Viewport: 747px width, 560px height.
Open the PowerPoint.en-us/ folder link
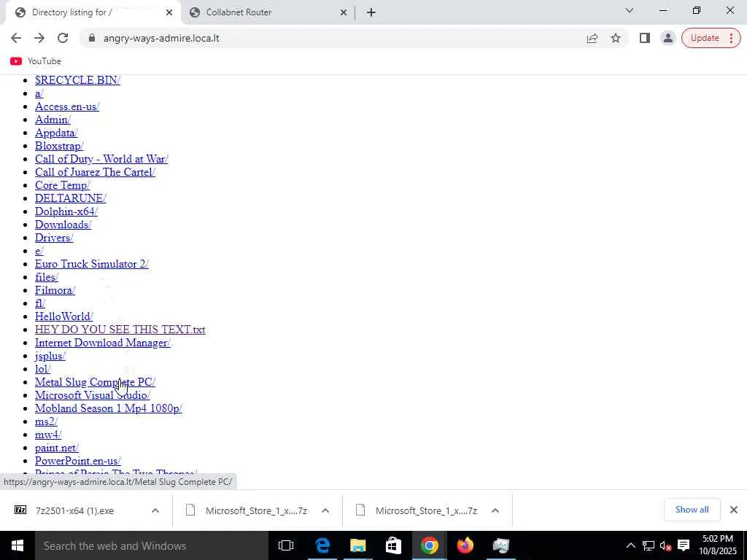(x=77, y=461)
